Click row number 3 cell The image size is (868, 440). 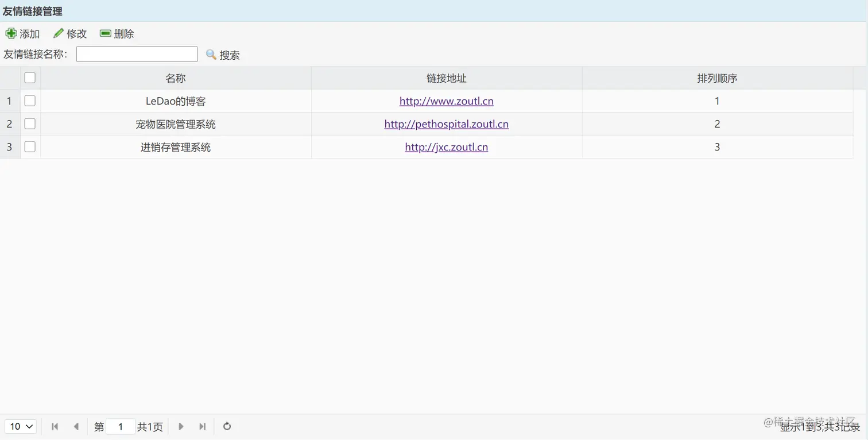coord(9,147)
